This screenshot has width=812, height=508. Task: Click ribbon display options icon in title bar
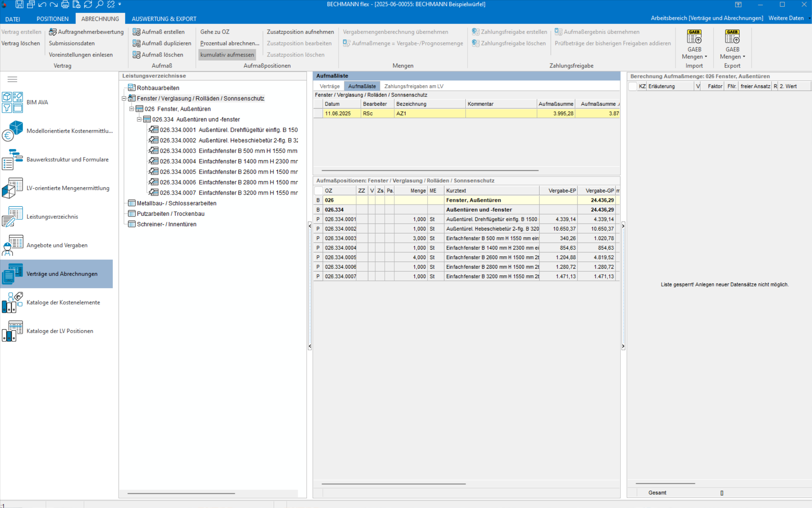(x=738, y=4)
